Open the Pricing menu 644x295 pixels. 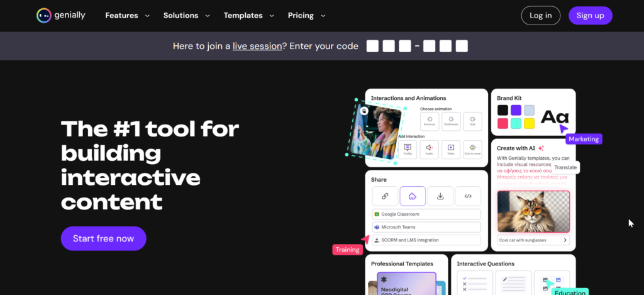coord(306,15)
